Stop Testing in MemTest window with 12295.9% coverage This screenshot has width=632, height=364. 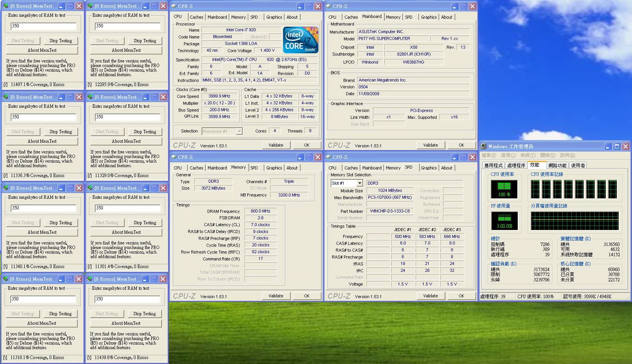[145, 41]
